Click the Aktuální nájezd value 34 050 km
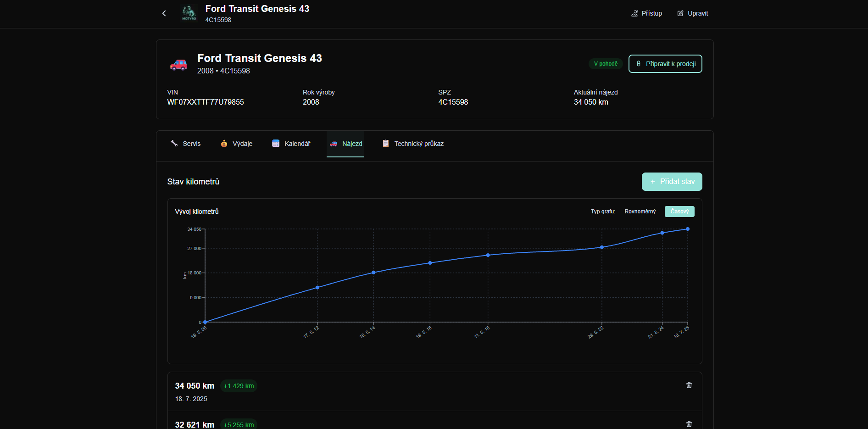 591,102
